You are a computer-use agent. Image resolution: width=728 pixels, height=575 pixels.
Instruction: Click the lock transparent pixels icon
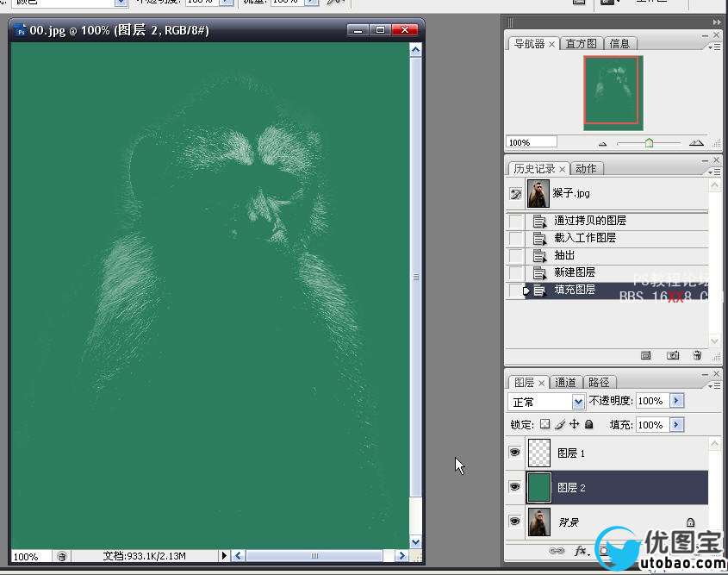pos(545,424)
